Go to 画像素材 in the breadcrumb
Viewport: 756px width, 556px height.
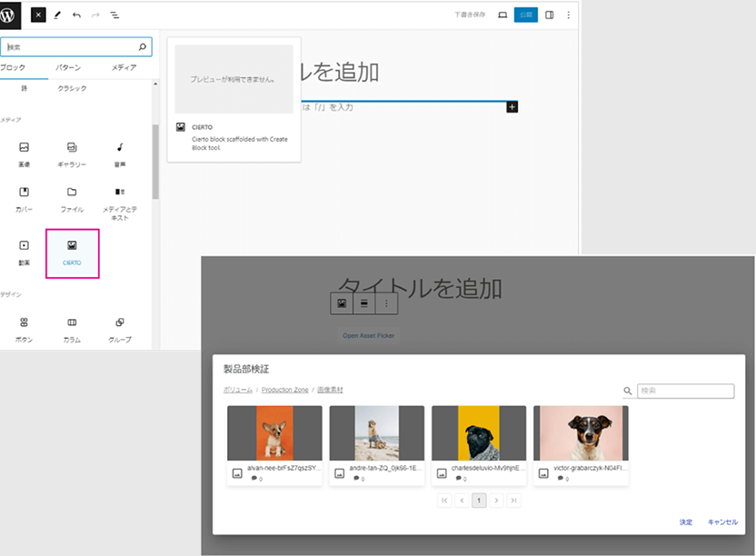[330, 390]
